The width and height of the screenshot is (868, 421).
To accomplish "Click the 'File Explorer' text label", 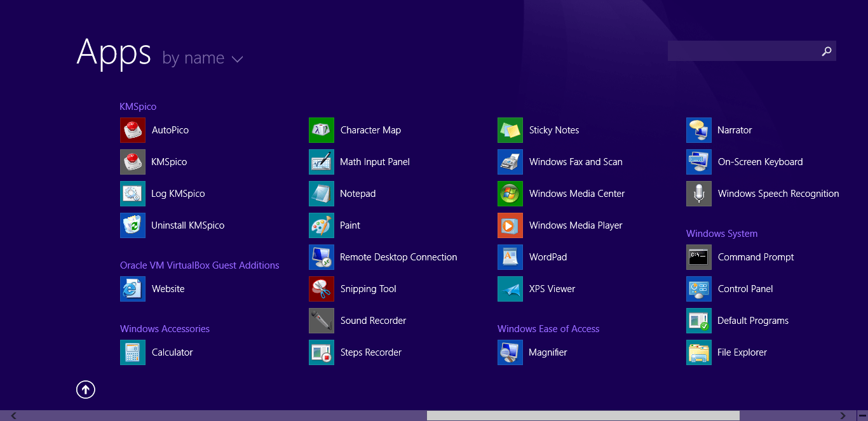I will click(x=742, y=352).
